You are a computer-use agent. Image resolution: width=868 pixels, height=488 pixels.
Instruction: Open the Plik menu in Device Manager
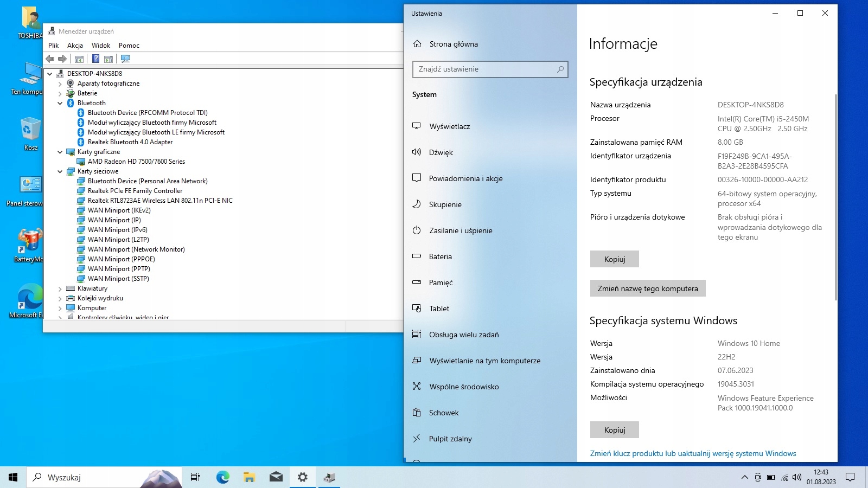[x=53, y=46]
